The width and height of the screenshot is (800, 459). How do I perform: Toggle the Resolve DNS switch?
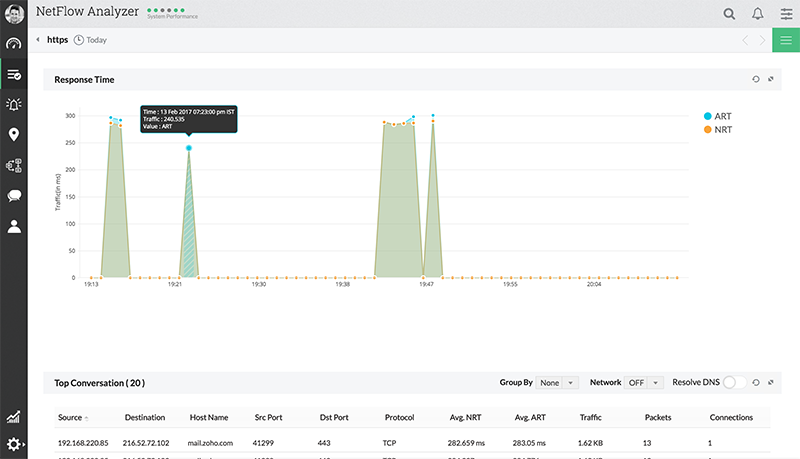pyautogui.click(x=735, y=382)
